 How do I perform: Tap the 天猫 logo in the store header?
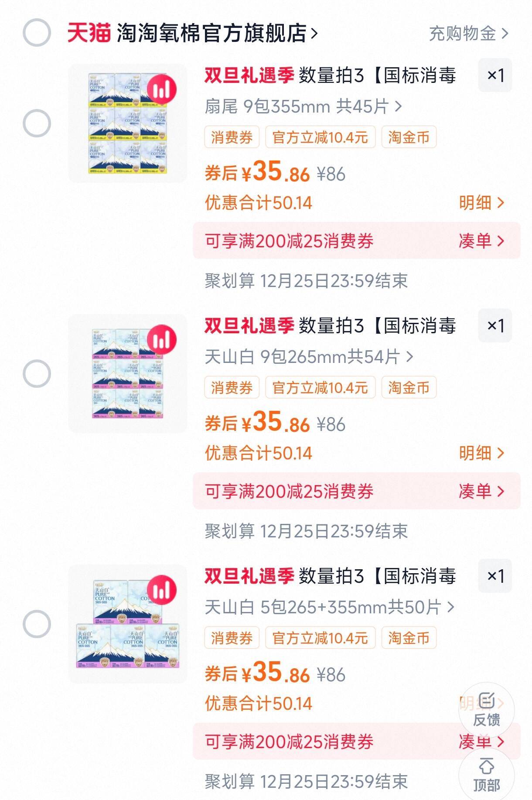point(89,33)
